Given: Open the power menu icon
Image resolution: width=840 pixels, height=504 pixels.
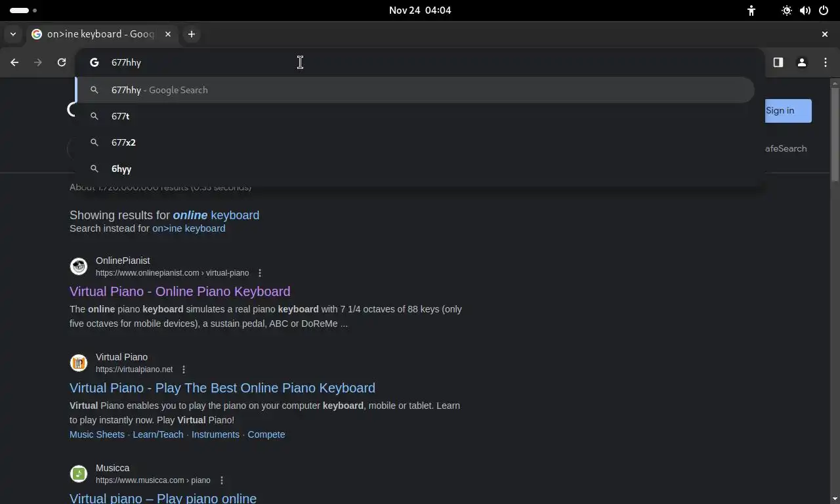Looking at the screenshot, I should pos(823,10).
